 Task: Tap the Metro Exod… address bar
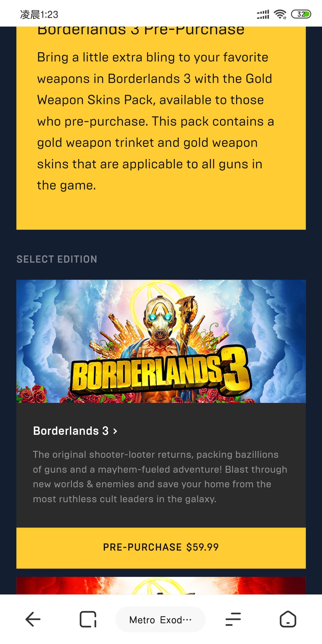tap(161, 619)
